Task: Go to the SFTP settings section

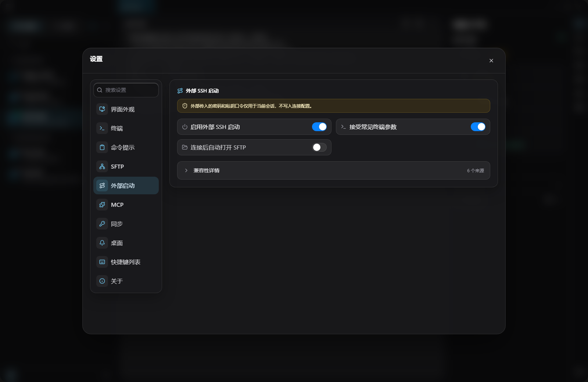Action: click(x=126, y=166)
